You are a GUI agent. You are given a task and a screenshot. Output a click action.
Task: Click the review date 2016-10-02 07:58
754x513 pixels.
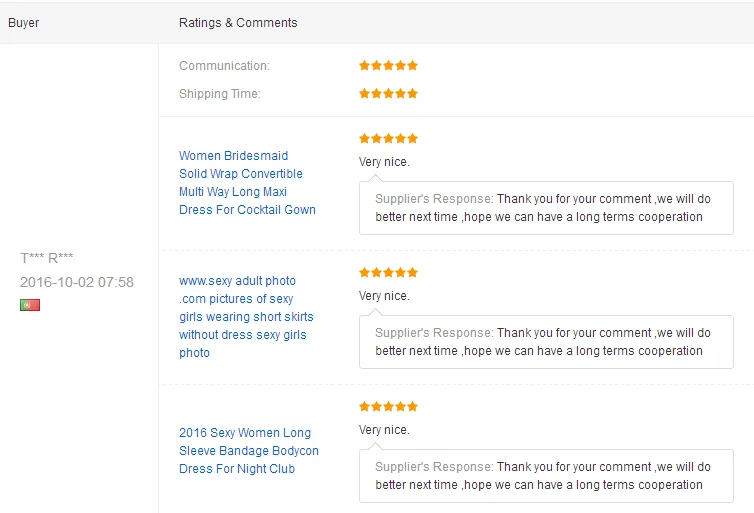click(76, 282)
